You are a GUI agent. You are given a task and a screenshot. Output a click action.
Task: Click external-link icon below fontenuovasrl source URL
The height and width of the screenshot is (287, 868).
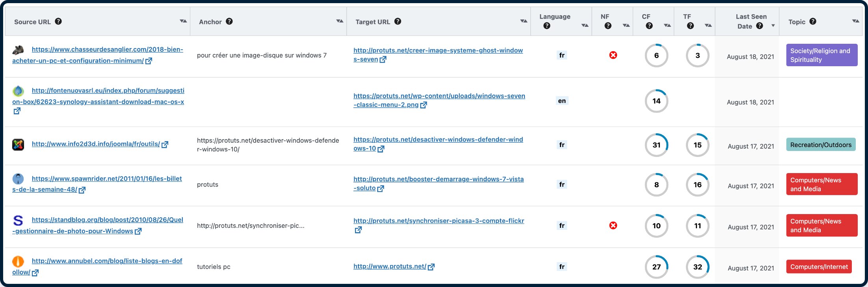[x=17, y=111]
